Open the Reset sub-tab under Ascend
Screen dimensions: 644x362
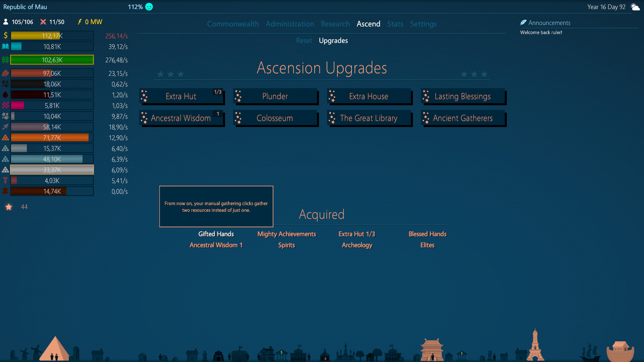(304, 41)
